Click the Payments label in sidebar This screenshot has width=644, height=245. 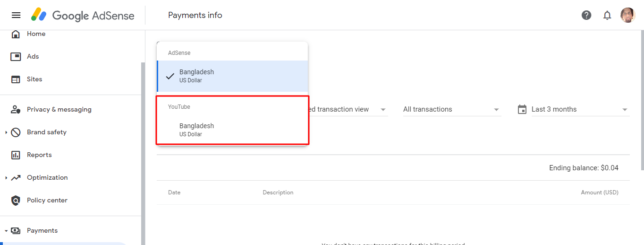[42, 230]
